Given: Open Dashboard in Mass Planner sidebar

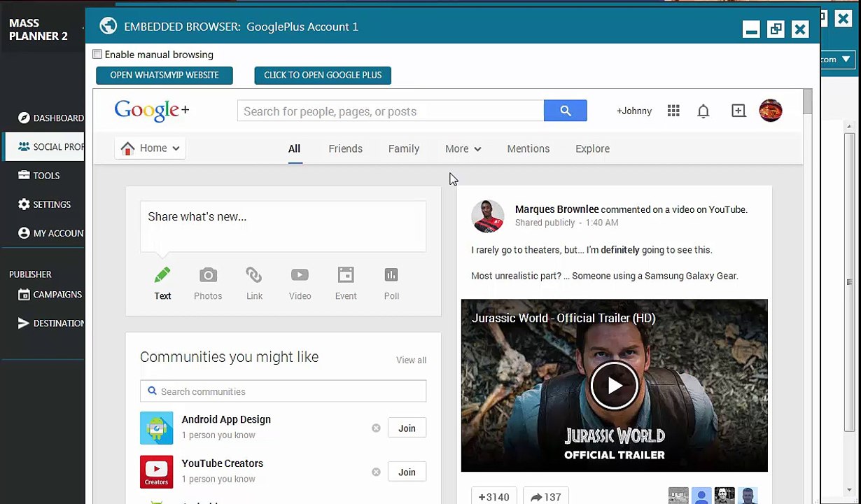Looking at the screenshot, I should tap(51, 118).
